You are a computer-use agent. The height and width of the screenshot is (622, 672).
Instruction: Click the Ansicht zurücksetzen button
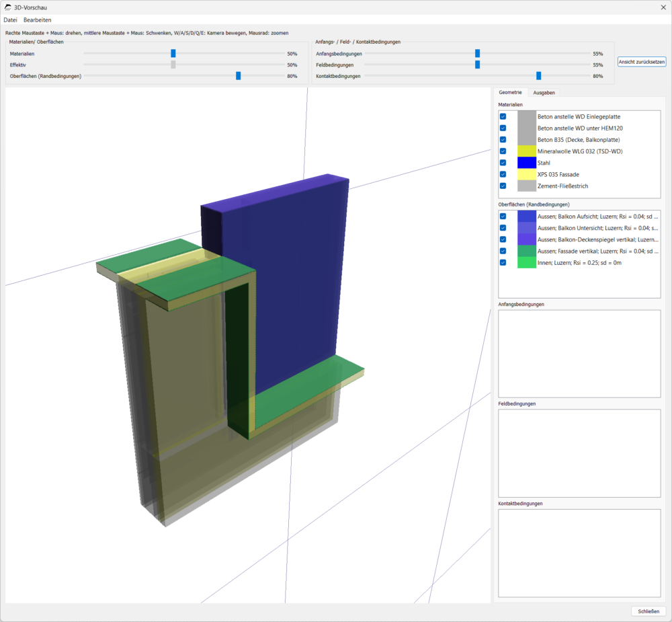pyautogui.click(x=642, y=62)
